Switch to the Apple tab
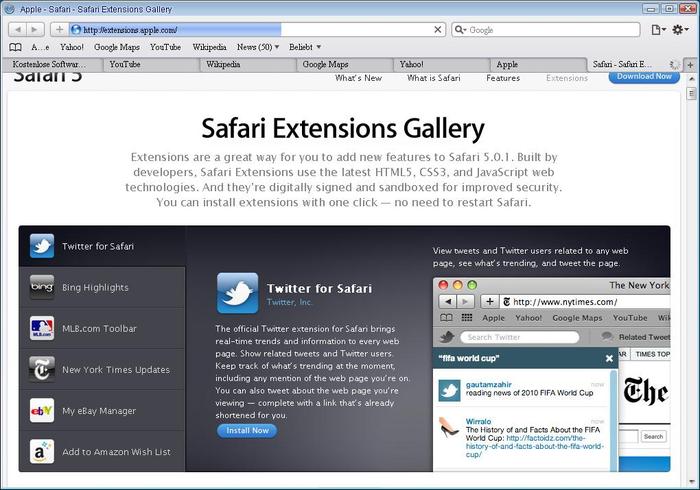700x490 pixels. tap(536, 65)
